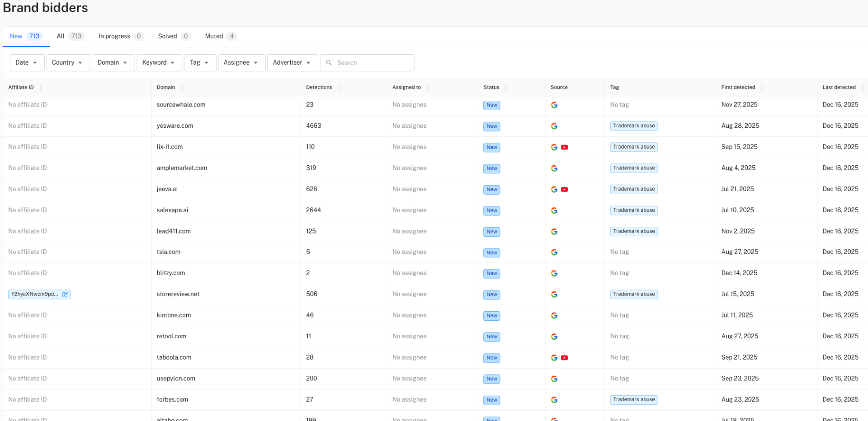Click the YouTube source icon for taboola.com

tap(564, 358)
